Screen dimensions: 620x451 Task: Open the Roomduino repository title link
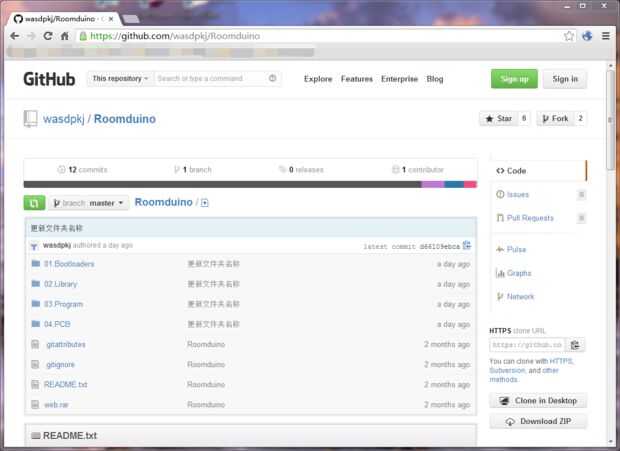[125, 119]
